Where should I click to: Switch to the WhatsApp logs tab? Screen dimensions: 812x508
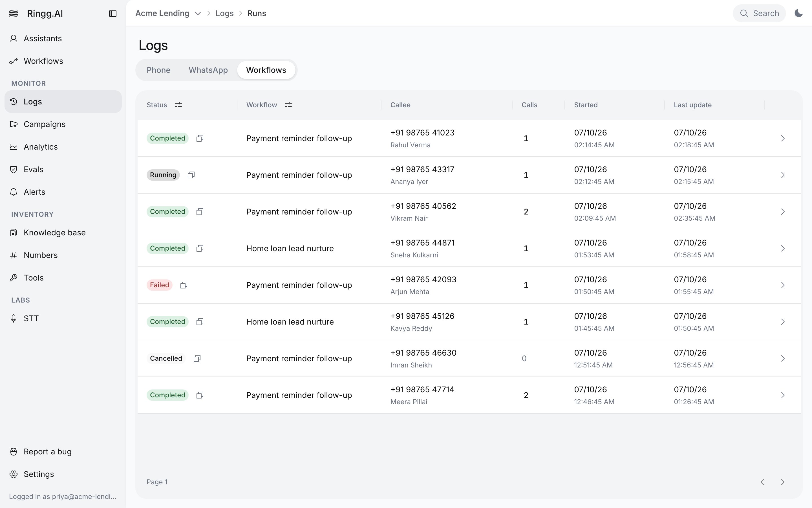pos(208,70)
